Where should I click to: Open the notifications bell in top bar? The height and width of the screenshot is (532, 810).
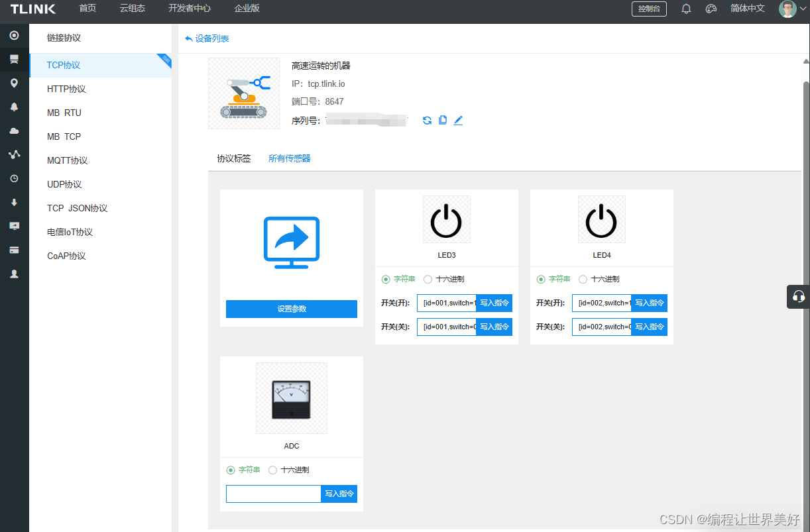(686, 9)
